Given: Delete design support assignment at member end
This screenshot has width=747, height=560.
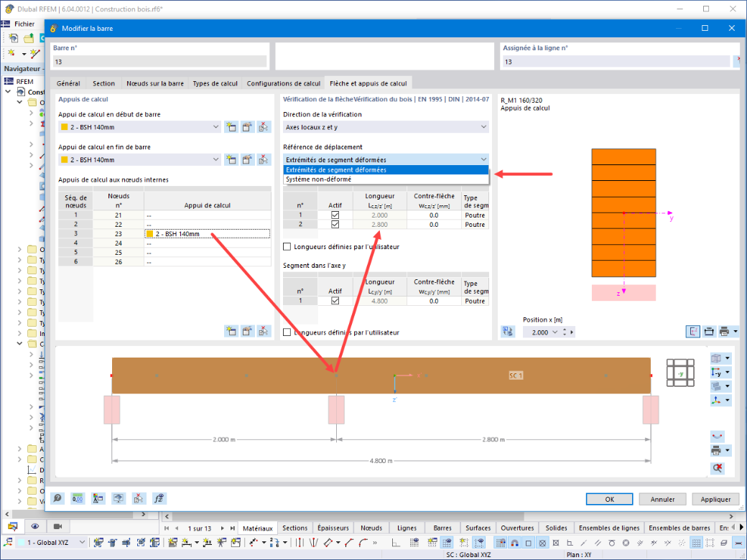Looking at the screenshot, I should tap(264, 159).
